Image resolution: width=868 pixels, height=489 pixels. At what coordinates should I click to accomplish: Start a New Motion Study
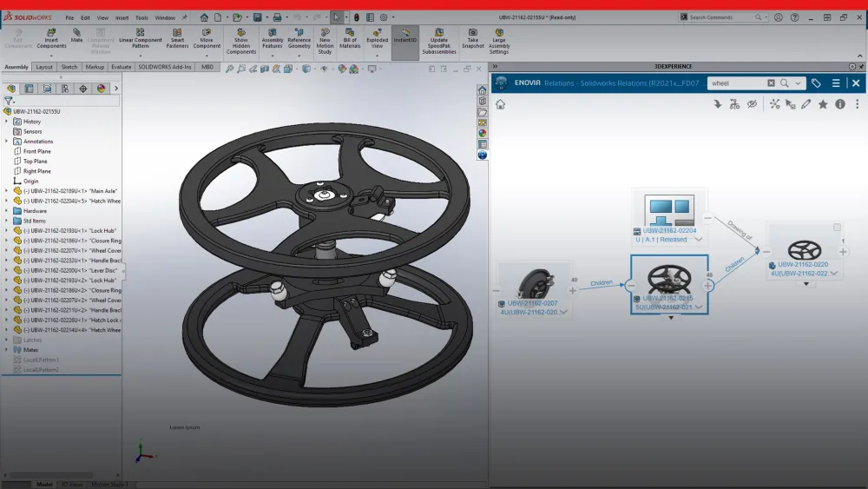(325, 42)
